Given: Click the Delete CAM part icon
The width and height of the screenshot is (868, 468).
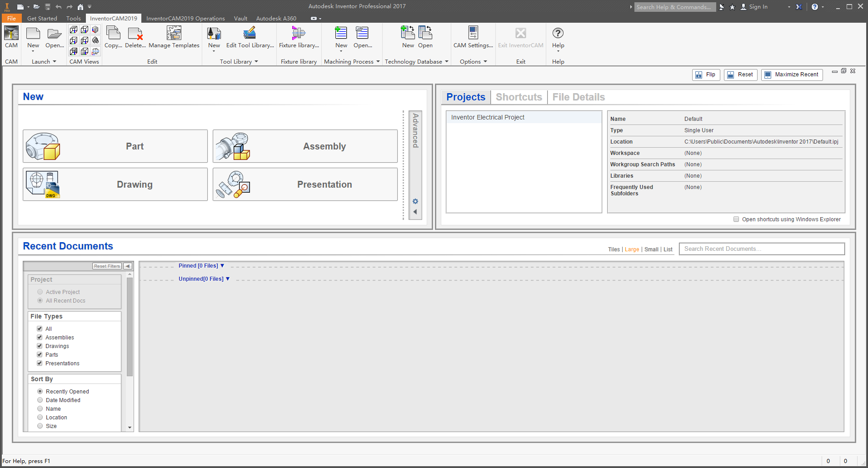Looking at the screenshot, I should tap(135, 37).
